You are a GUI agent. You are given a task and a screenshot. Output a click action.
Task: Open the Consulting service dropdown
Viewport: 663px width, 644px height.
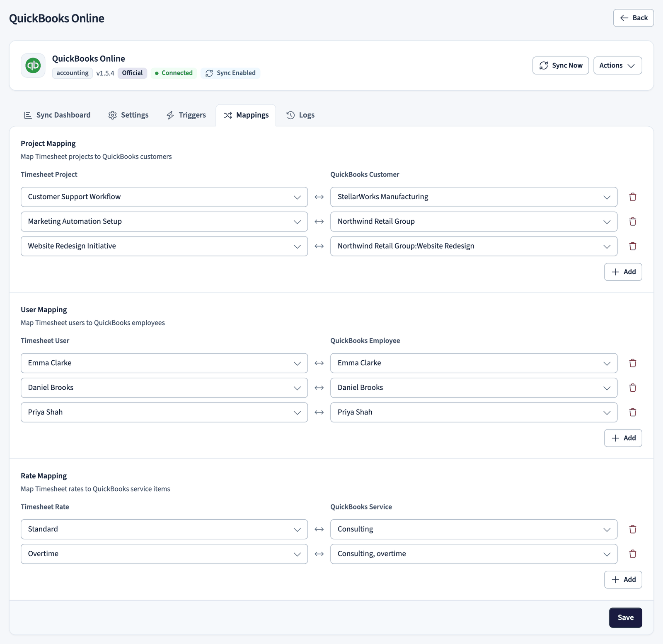pos(474,529)
